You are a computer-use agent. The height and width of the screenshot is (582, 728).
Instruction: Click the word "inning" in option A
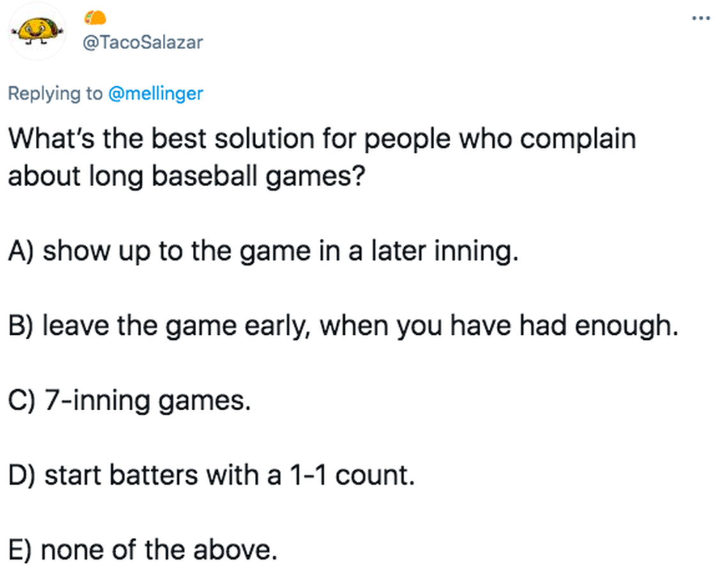[x=473, y=252]
